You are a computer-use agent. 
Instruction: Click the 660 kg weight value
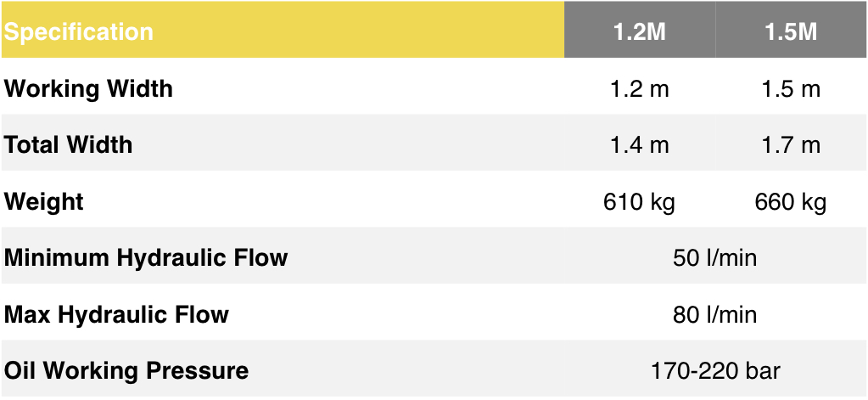pos(791,202)
